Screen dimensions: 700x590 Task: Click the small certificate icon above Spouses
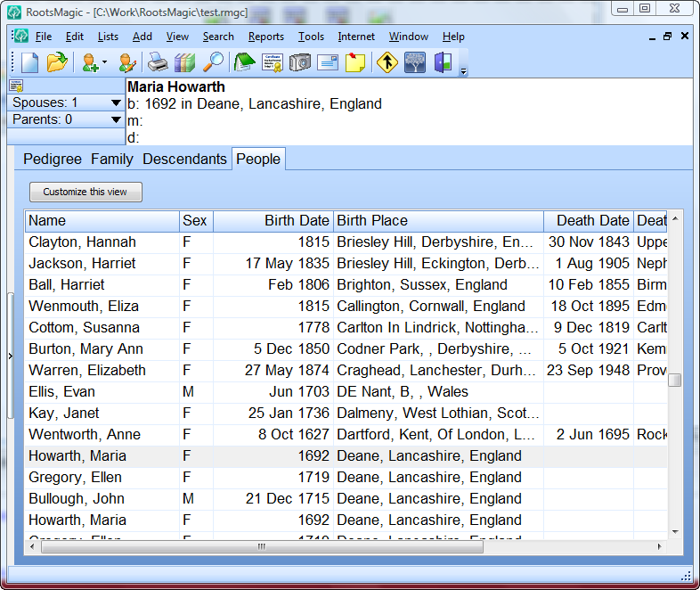tap(17, 86)
